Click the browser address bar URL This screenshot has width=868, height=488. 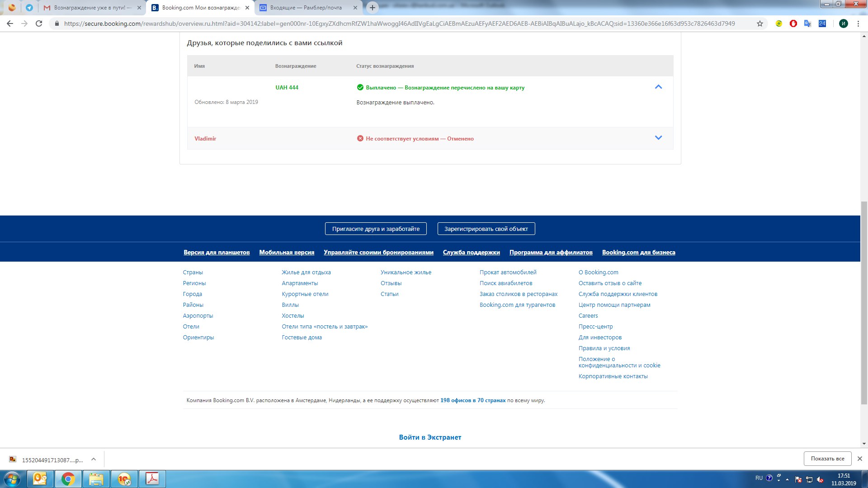(399, 23)
